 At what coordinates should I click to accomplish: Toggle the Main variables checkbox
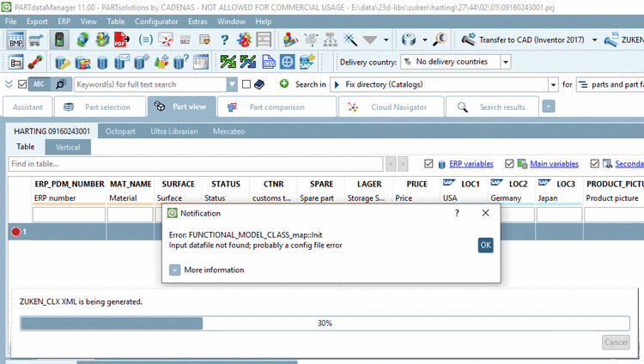pos(509,164)
